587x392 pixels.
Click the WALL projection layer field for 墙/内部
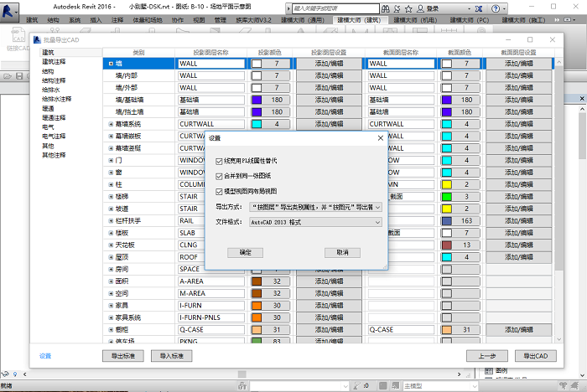[211, 75]
